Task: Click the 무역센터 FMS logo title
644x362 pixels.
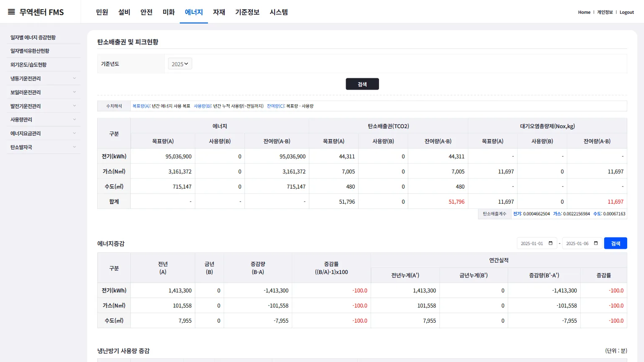Action: coord(42,12)
